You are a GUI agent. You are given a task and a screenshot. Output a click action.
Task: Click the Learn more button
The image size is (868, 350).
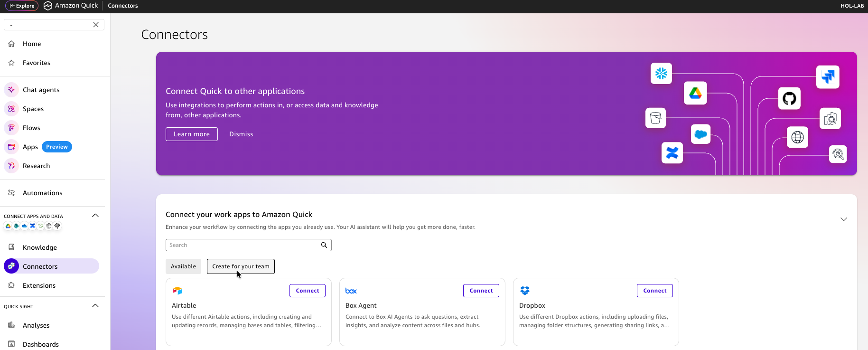(x=192, y=134)
